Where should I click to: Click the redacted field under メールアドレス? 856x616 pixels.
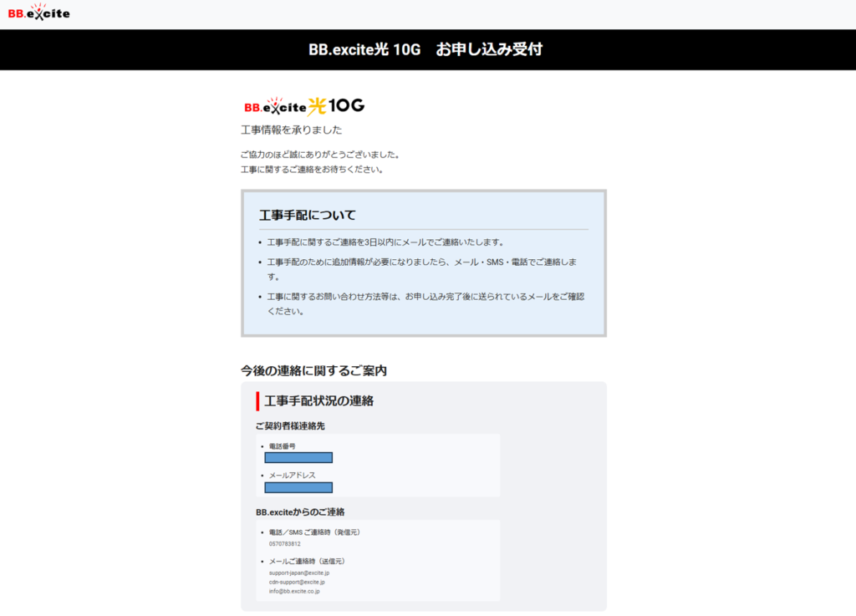(298, 487)
